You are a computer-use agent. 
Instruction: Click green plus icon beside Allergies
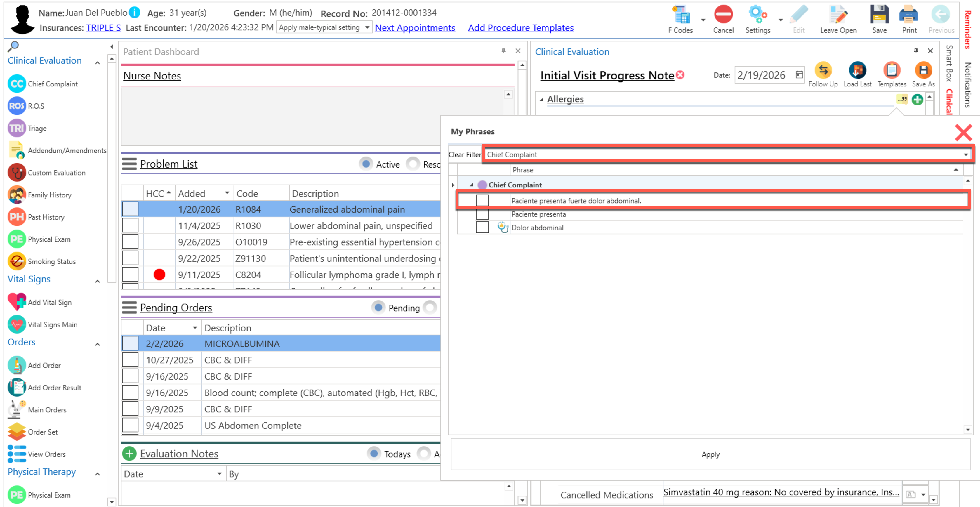tap(917, 100)
